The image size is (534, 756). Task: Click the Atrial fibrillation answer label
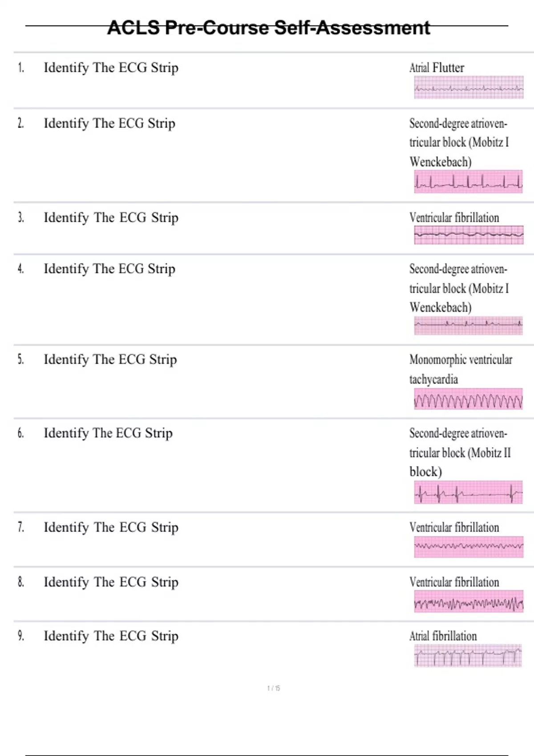[443, 636]
